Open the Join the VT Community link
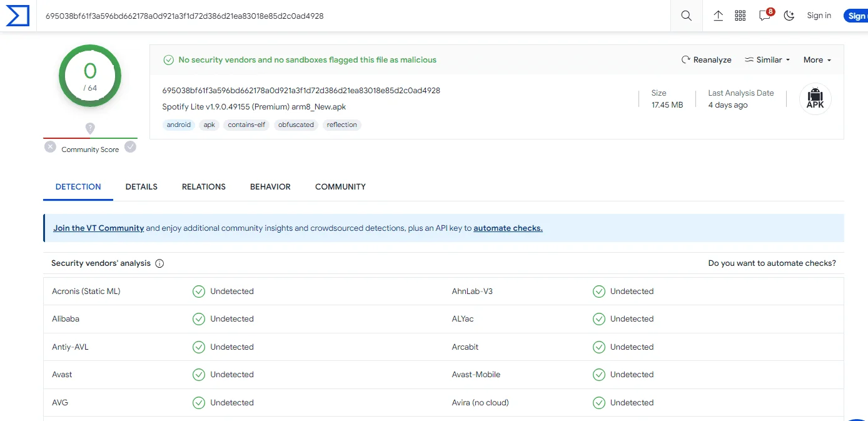 (99, 228)
